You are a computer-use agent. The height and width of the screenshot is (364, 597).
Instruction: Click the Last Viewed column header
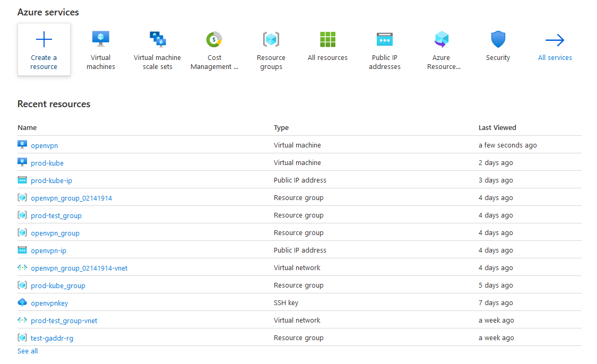[497, 127]
